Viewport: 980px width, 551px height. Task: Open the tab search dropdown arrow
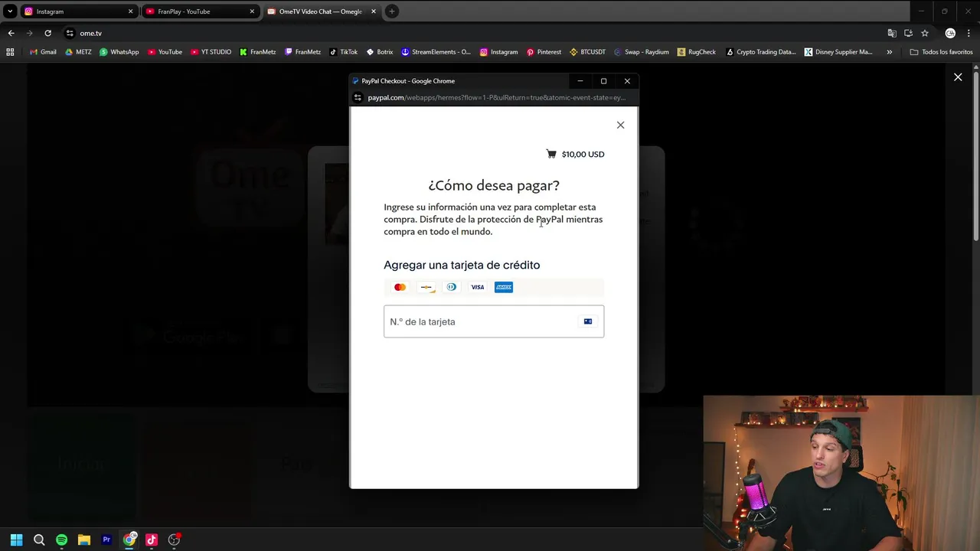coord(10,11)
